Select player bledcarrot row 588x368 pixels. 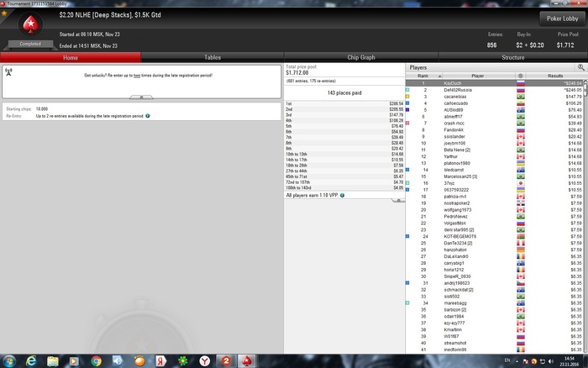pyautogui.click(x=494, y=170)
